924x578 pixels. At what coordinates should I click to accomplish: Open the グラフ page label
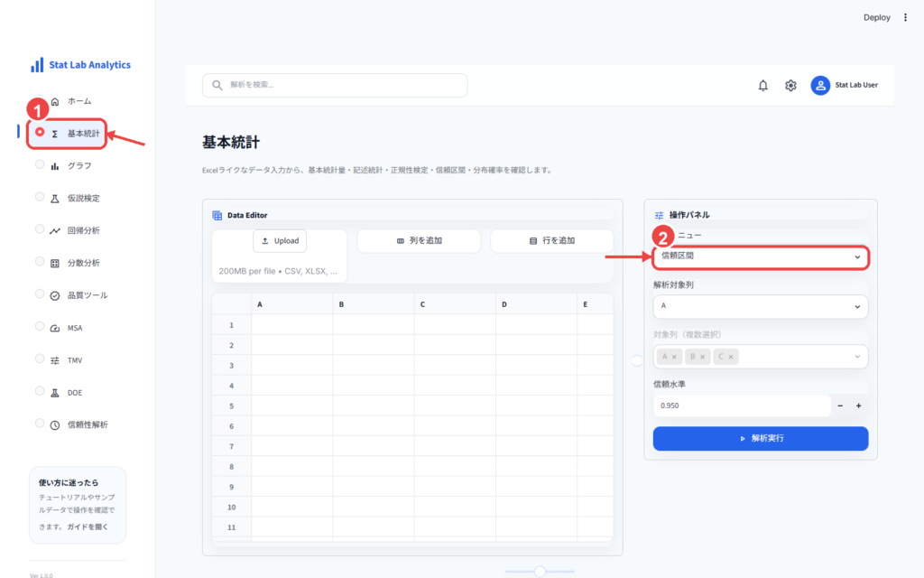click(79, 166)
